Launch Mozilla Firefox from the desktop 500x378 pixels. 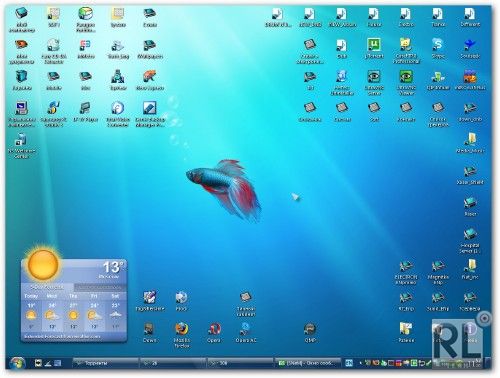click(x=182, y=334)
